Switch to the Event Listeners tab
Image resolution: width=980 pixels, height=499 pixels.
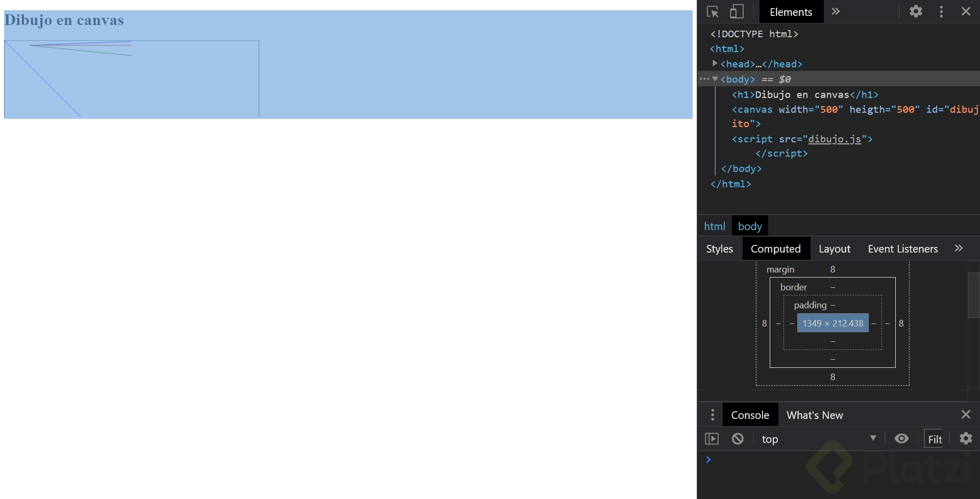click(902, 248)
